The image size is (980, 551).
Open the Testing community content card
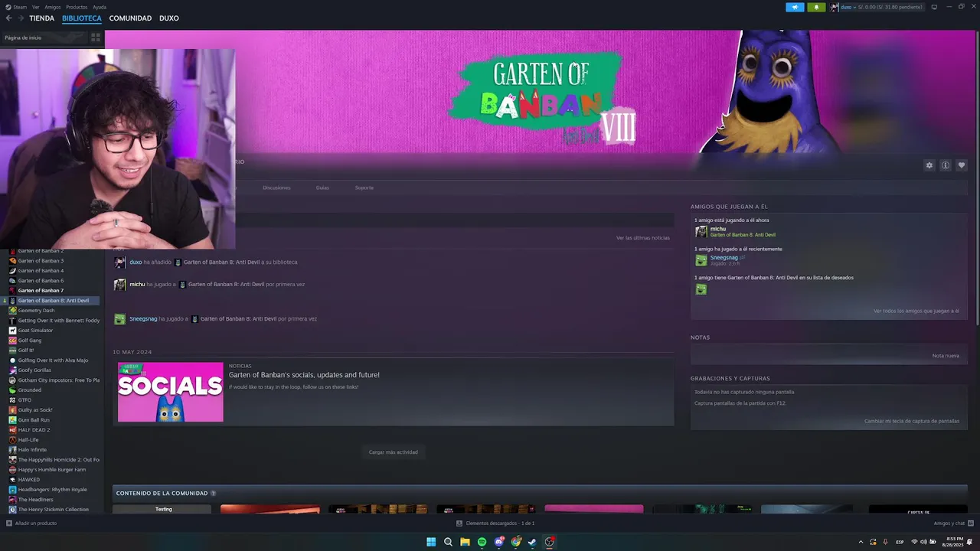pos(162,509)
